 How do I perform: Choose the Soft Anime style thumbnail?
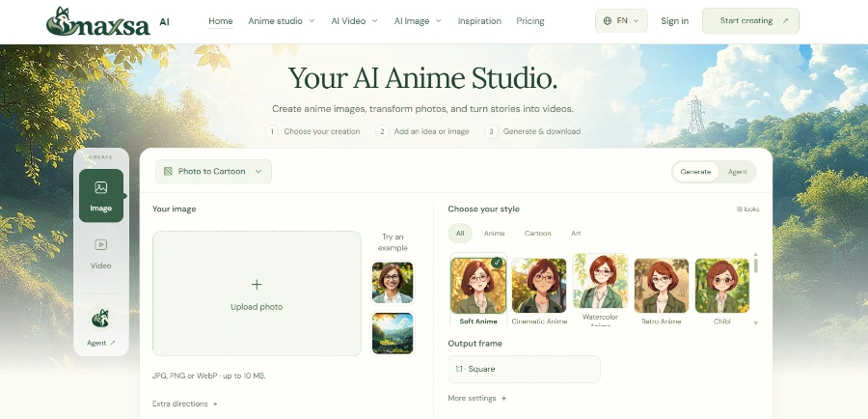point(478,286)
